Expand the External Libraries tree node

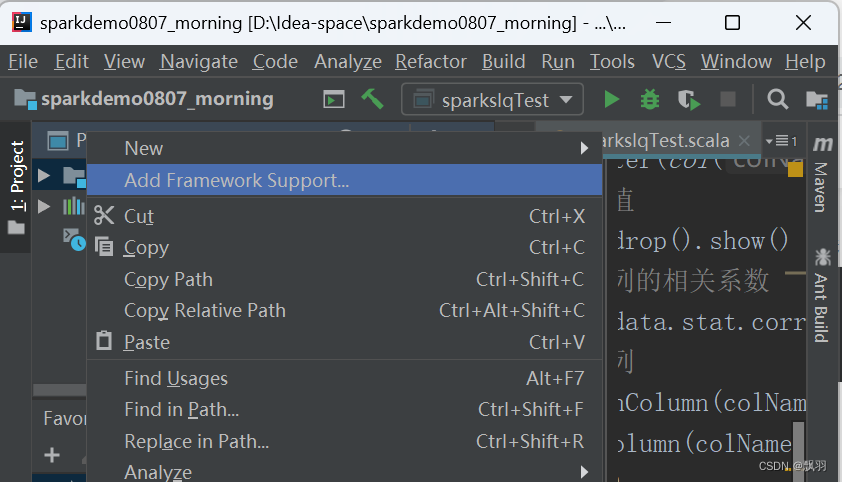pos(44,206)
